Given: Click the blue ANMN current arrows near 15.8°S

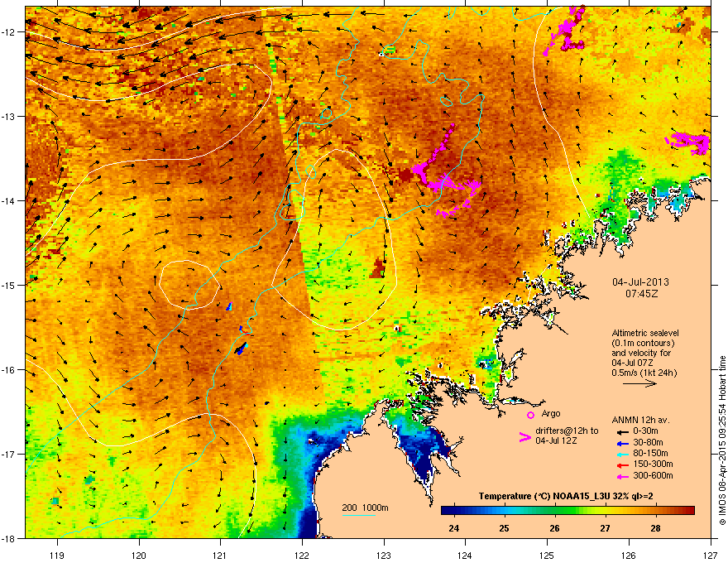Looking at the screenshot, I should point(241,349).
